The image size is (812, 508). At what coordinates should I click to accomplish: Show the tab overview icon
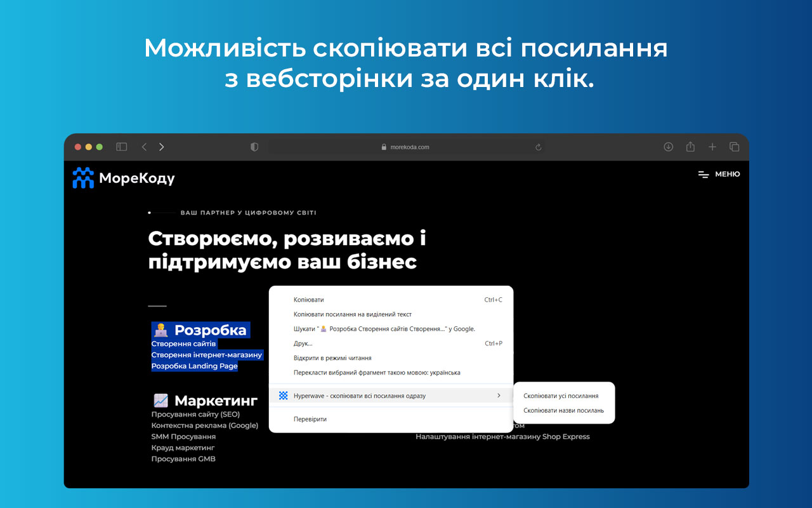click(x=735, y=147)
